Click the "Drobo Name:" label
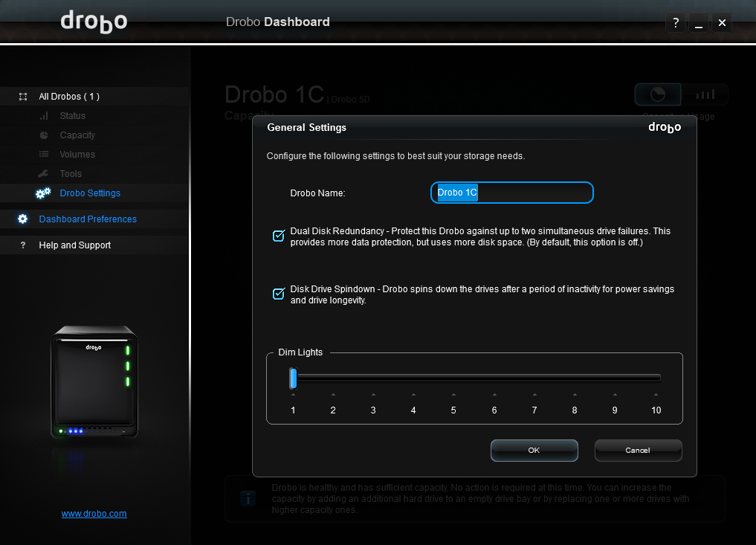756x545 pixels. [317, 193]
